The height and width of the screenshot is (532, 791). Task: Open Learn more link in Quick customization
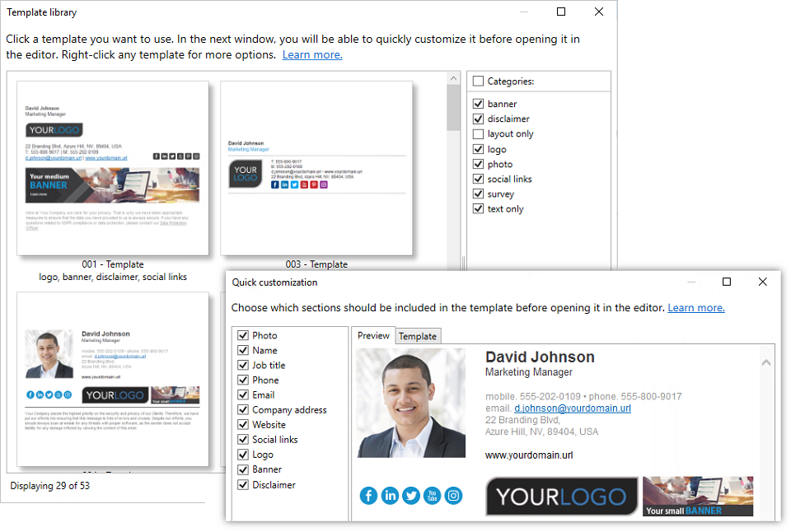tap(695, 308)
